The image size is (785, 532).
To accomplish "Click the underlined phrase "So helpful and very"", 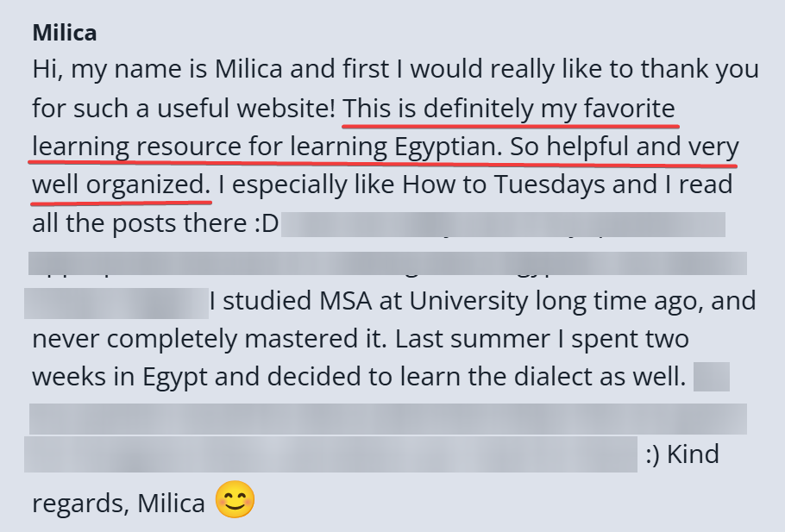I will coord(624,147).
